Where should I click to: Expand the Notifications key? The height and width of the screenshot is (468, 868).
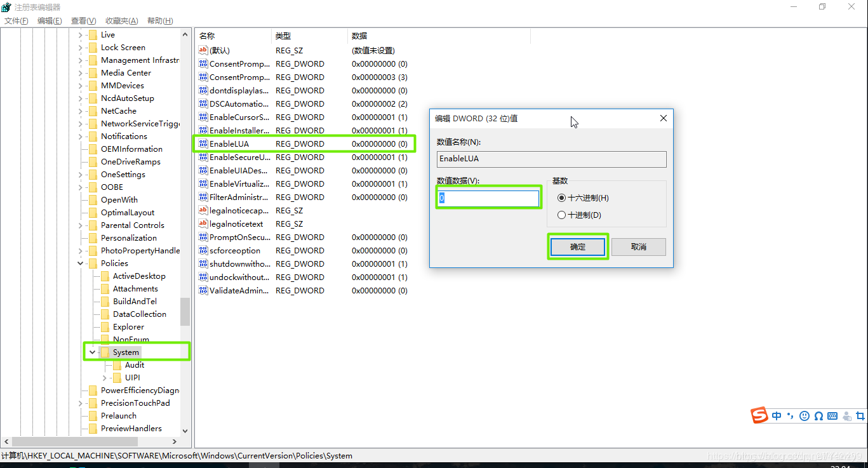[80, 137]
